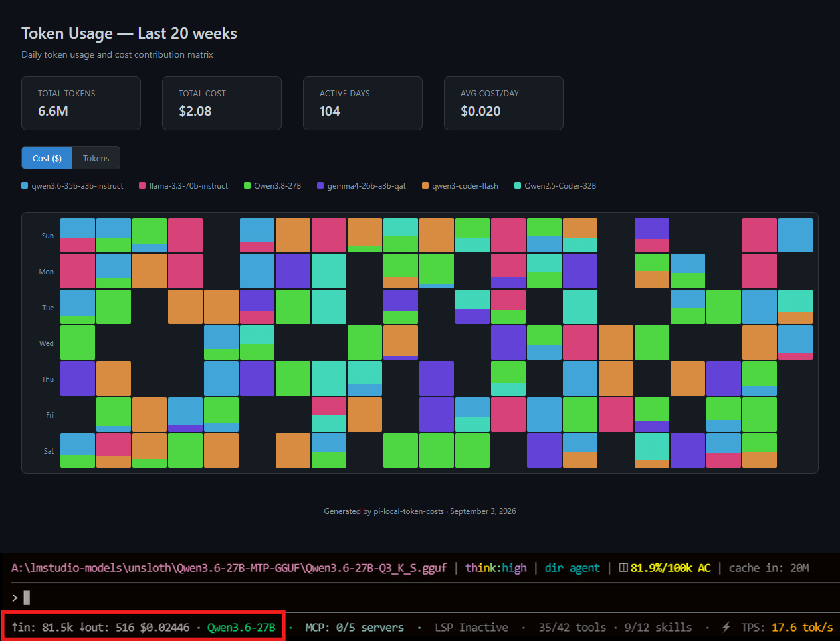
Task: Click the solid blue Sunday cell of latest week
Action: pos(795,235)
